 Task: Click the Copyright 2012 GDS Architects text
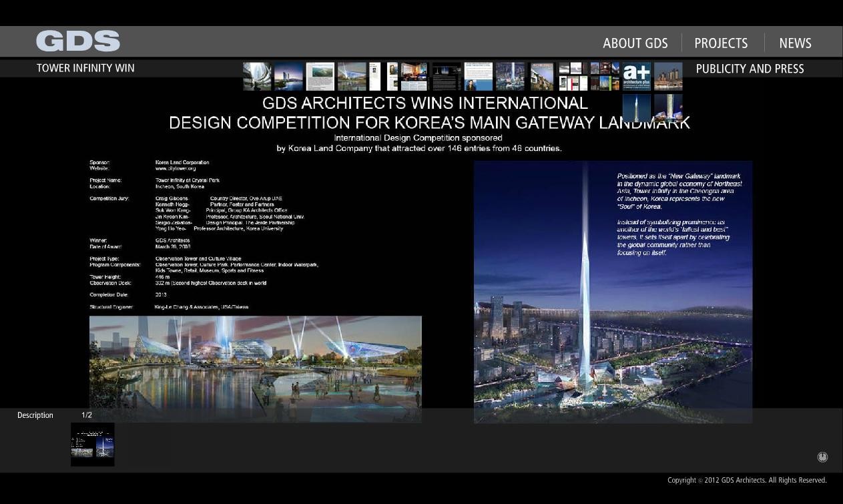[x=747, y=481]
